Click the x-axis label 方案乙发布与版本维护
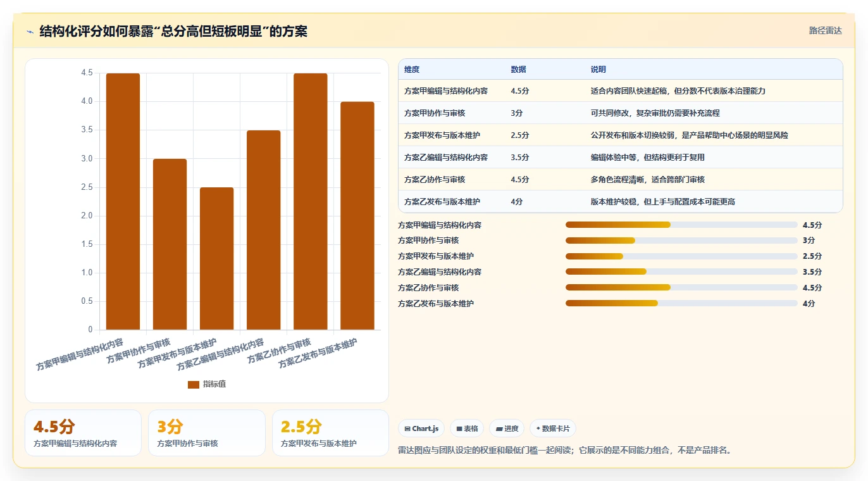 (318, 353)
